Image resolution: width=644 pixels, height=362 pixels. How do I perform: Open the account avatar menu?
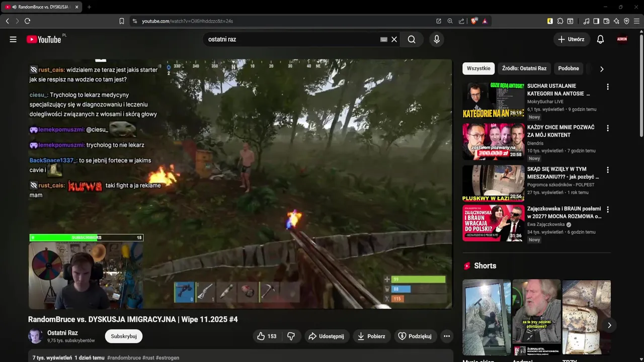[x=622, y=39]
